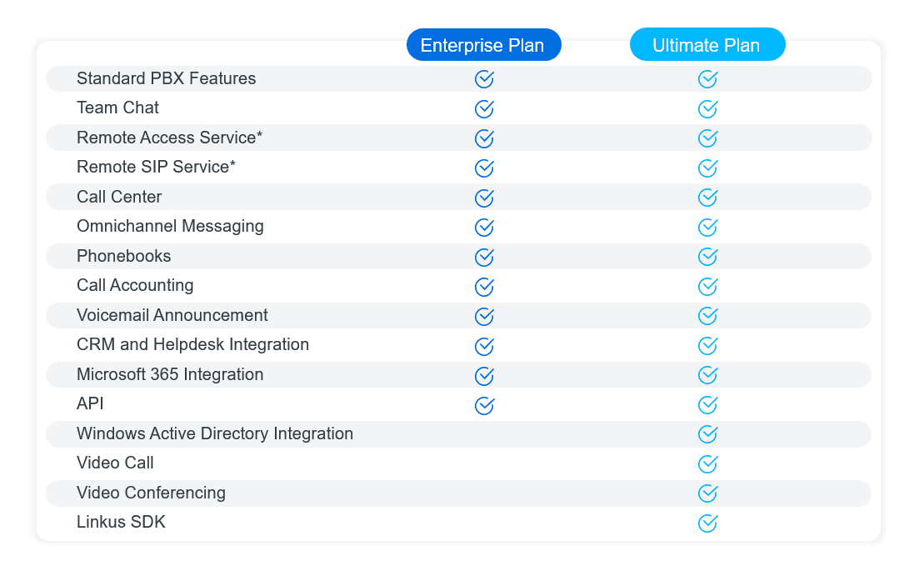Click Enterprise checkmark for Remote SIP Service

point(484,168)
